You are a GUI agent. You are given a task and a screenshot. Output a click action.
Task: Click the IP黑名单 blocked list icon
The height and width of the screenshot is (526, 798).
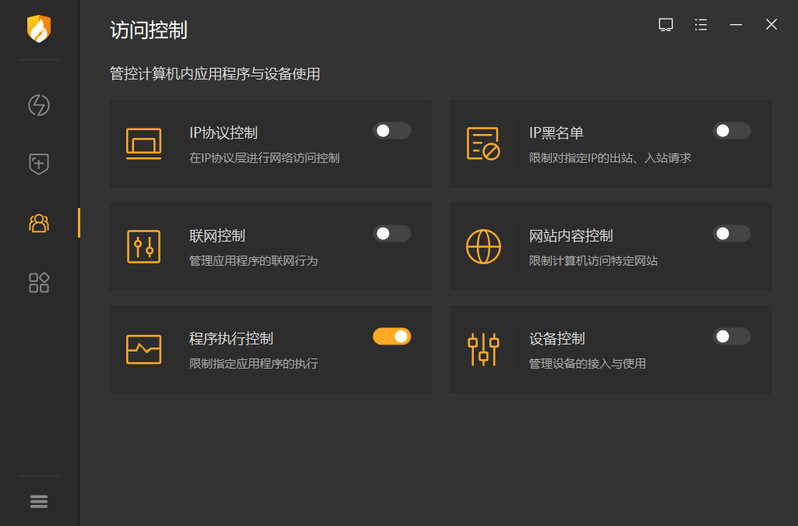[x=483, y=143]
